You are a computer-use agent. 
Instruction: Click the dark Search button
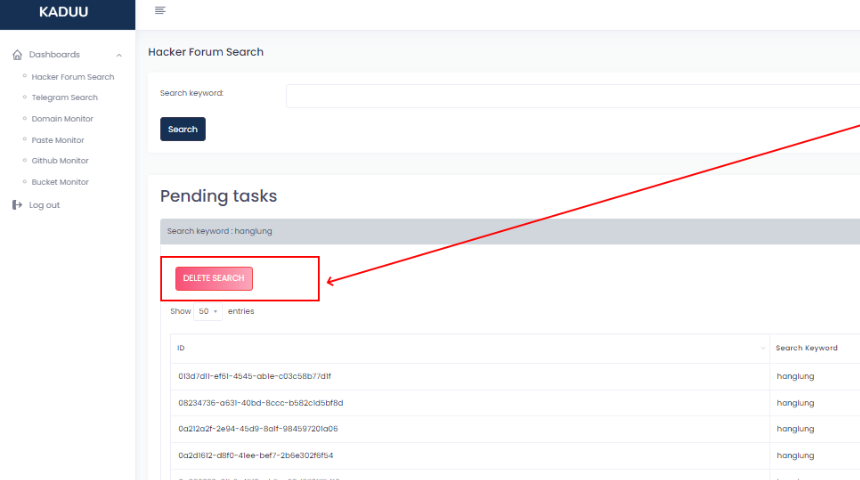click(x=183, y=129)
